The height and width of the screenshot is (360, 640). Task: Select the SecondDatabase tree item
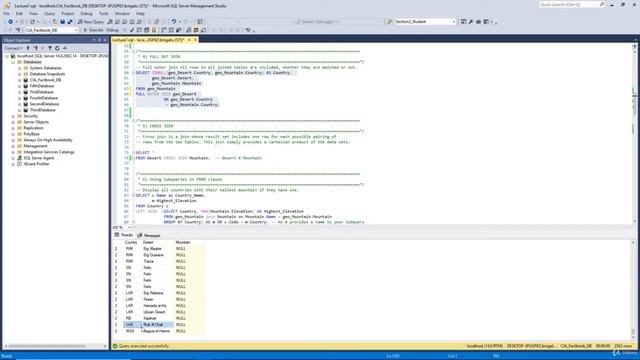point(44,104)
